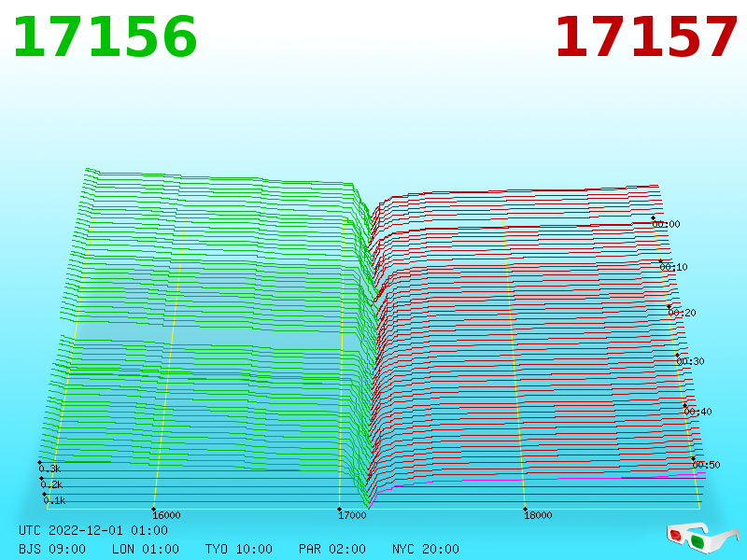The width and height of the screenshot is (747, 560).
Task: Click the 00:00 time axis marker
Action: click(x=666, y=224)
